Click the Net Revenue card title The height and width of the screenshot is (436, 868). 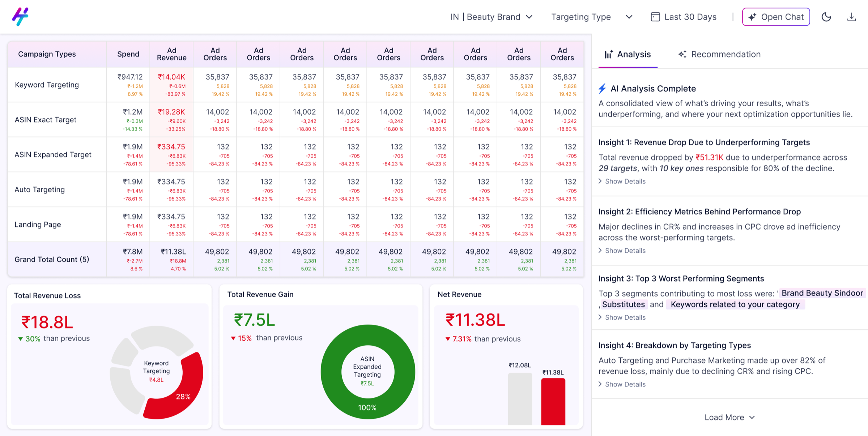coord(459,294)
